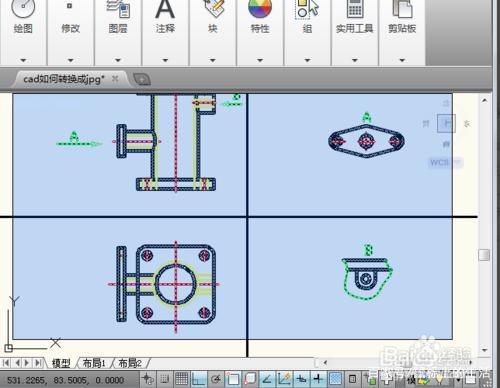Toggle Object Snap Tracking in status bar
Viewport: 500px width, 388px height.
point(267,379)
